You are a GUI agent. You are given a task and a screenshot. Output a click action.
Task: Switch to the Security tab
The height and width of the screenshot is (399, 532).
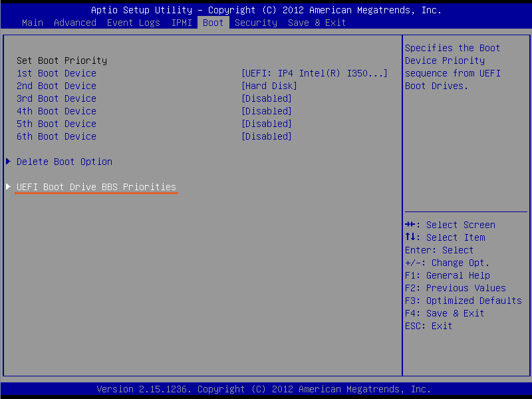click(x=255, y=23)
